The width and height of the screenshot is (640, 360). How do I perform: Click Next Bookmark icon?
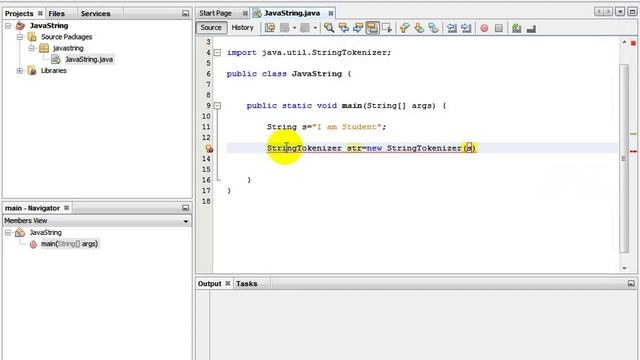[x=419, y=28]
